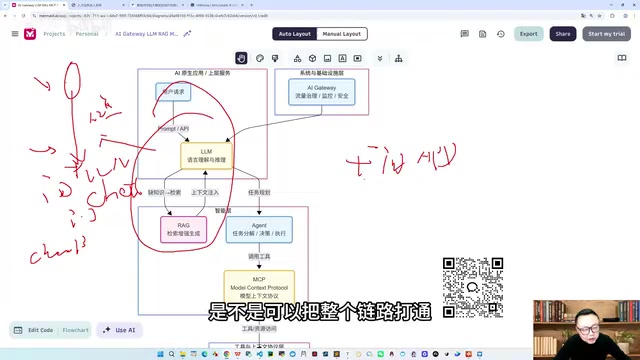The width and height of the screenshot is (640, 360).
Task: Open the color palette theme tool
Action: tap(260, 58)
